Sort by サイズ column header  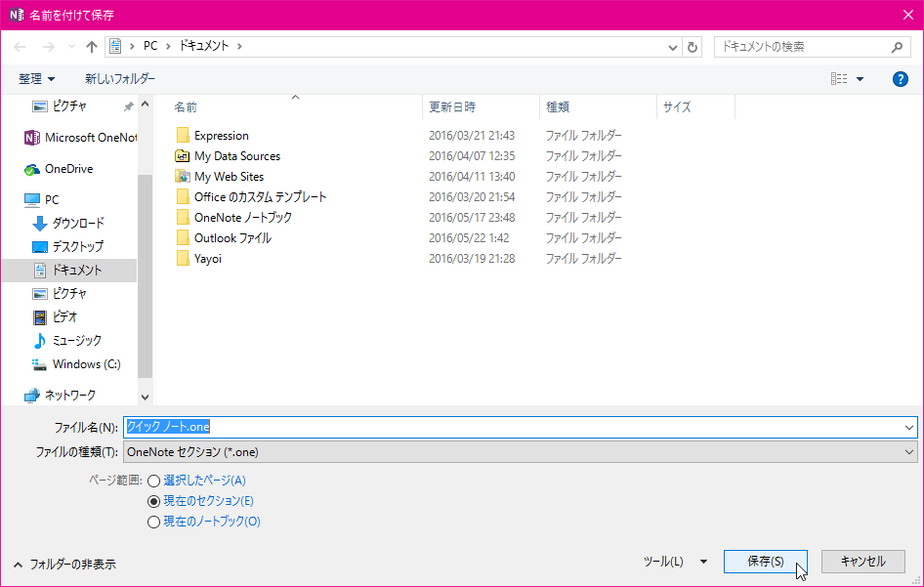click(677, 107)
